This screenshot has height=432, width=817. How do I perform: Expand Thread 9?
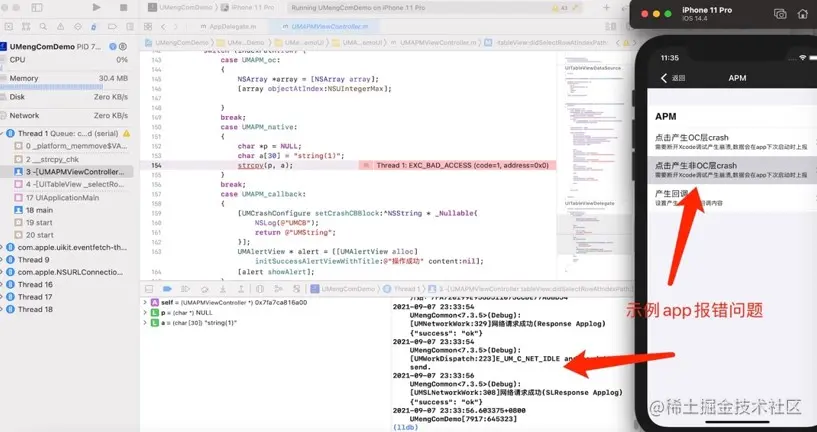point(2,260)
